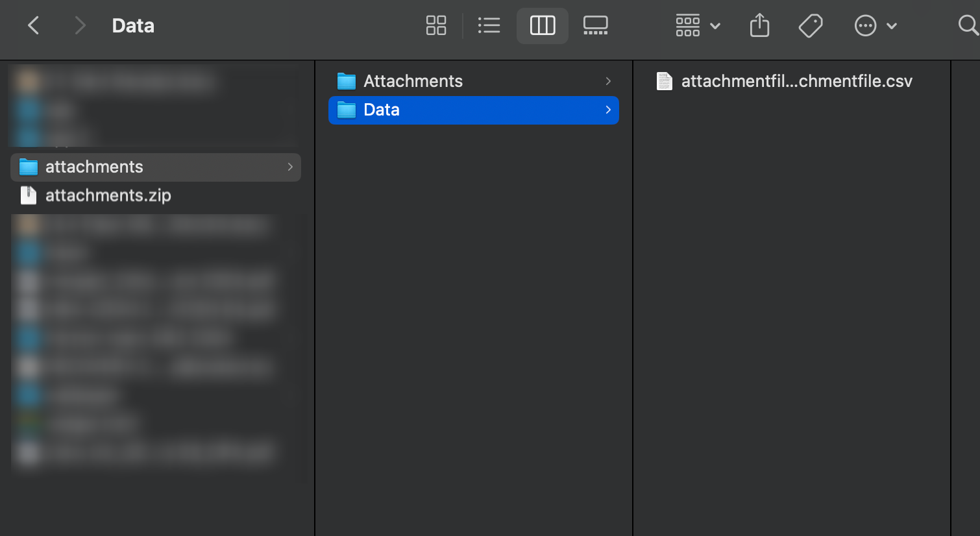Click the Search magnifier icon
The width and height of the screenshot is (980, 536).
[967, 26]
